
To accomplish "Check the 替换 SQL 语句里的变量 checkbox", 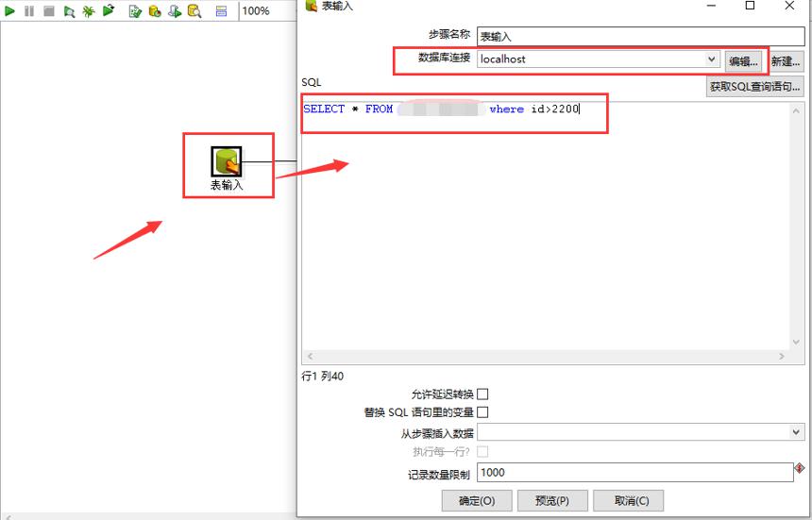I will [x=482, y=412].
